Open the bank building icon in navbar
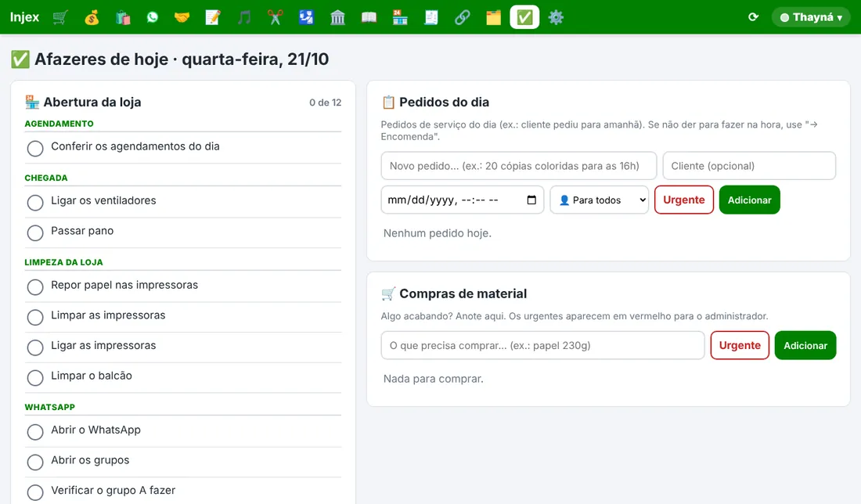The width and height of the screenshot is (861, 504). [x=337, y=17]
